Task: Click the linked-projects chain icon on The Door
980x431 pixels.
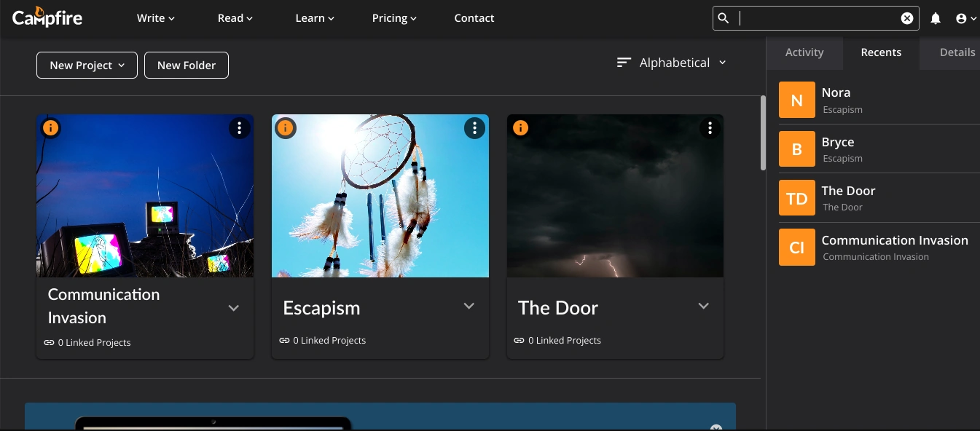Action: click(x=519, y=340)
